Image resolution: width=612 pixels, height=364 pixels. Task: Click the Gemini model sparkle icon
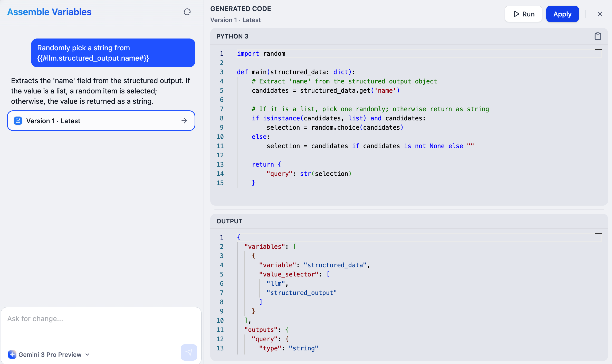pos(12,355)
